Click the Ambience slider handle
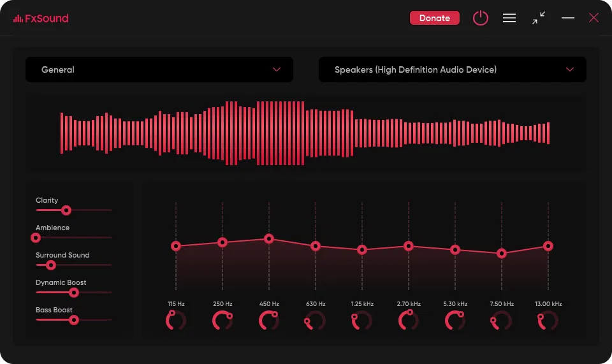 click(x=36, y=238)
